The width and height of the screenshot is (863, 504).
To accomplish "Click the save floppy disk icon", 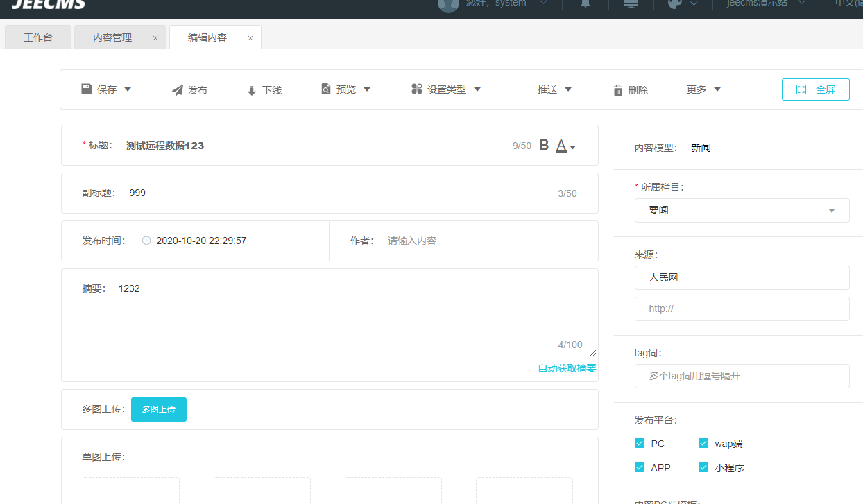I will tap(87, 89).
